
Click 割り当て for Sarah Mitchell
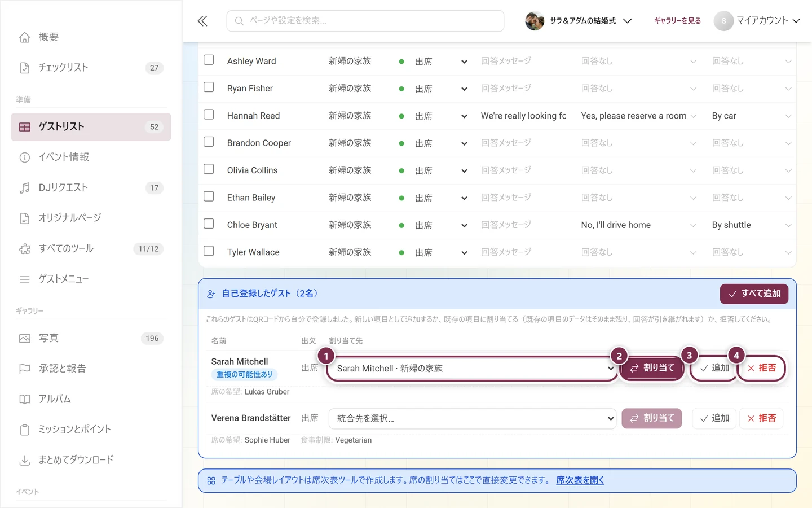[652, 368]
